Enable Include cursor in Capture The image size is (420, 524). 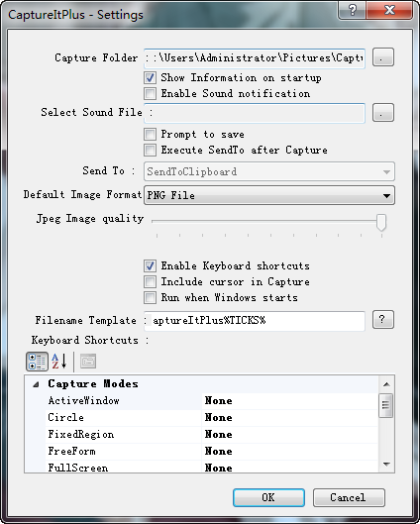pos(150,281)
